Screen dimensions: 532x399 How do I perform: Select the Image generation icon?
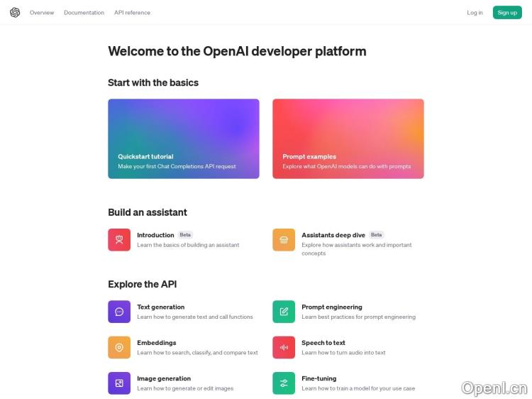119,383
